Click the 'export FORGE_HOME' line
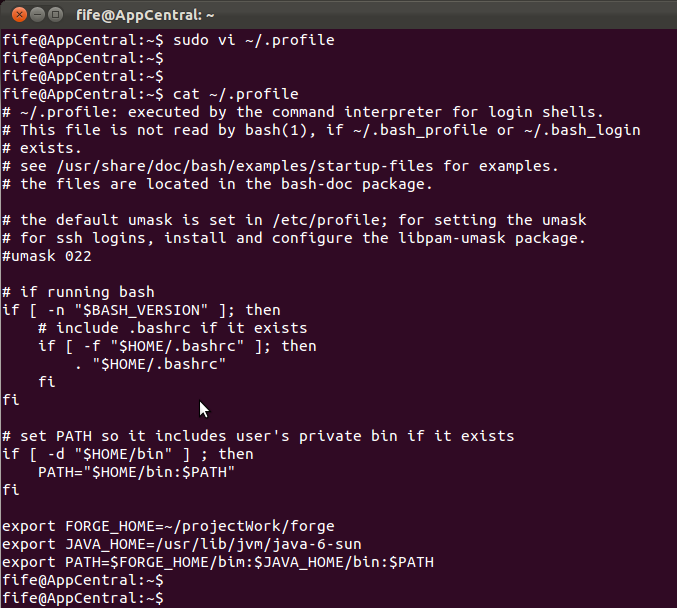Image resolution: width=677 pixels, height=608 pixels. tap(168, 526)
